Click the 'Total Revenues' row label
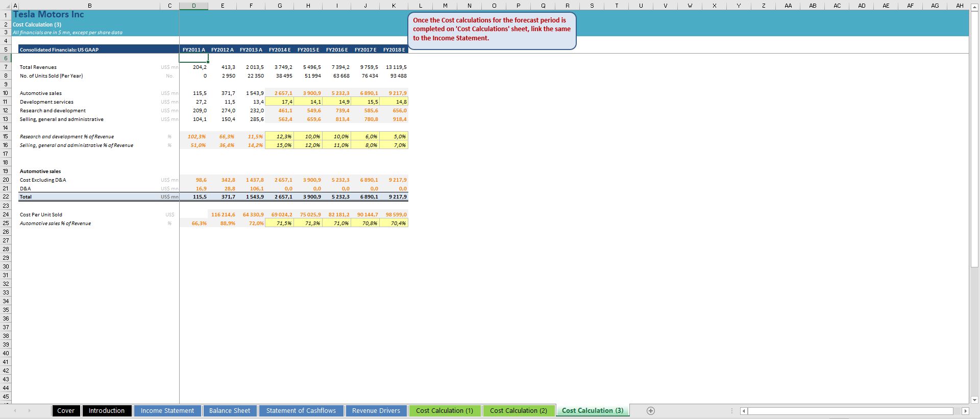The image size is (980, 419). [38, 67]
